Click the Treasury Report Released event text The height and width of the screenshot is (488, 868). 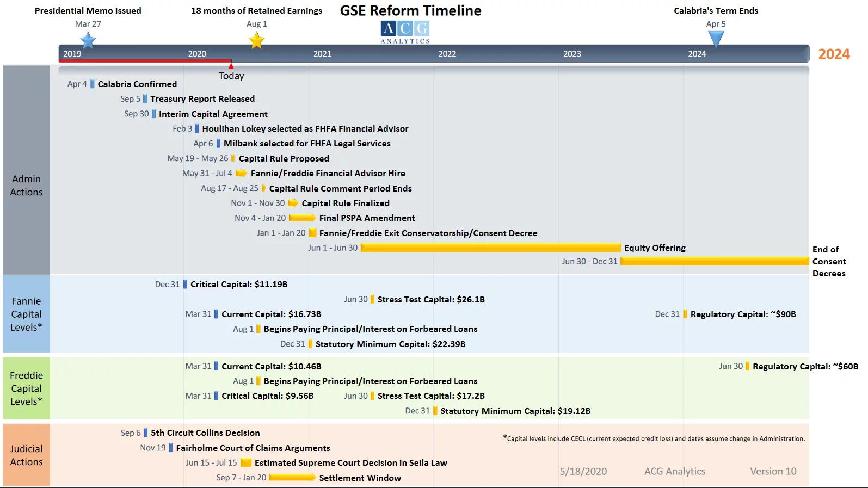coord(202,99)
